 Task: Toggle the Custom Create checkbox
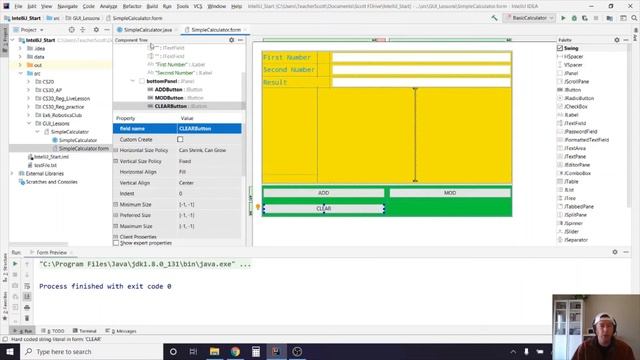pos(180,140)
